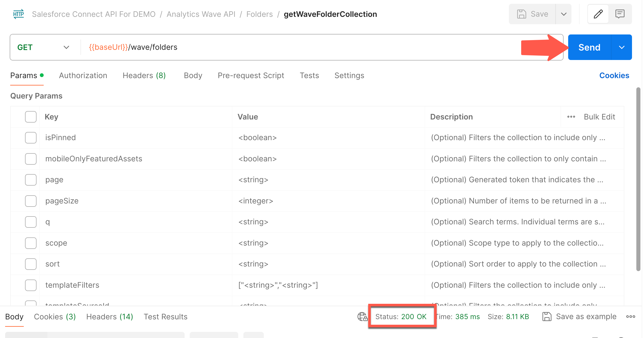Viewport: 644px width, 338px height.
Task: Click the scope key name
Action: (56, 243)
